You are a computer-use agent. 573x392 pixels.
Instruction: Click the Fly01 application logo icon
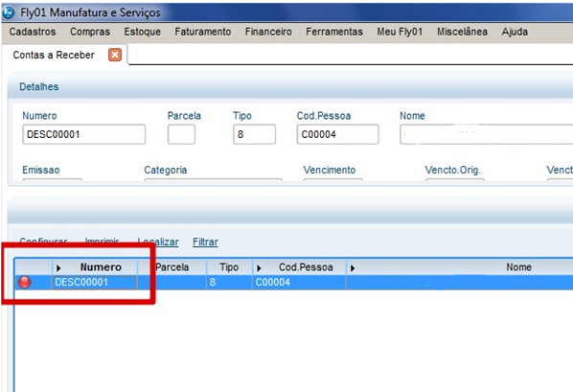(9, 12)
